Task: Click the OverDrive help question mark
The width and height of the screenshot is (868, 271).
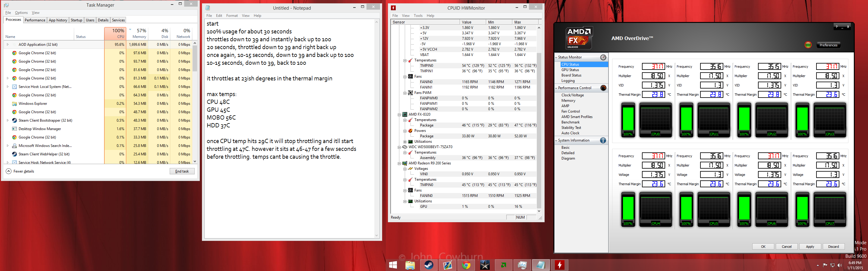Action: 836,26
